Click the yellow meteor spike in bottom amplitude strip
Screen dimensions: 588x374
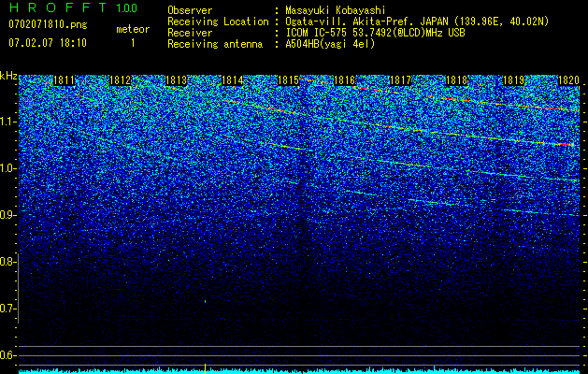[x=205, y=368]
